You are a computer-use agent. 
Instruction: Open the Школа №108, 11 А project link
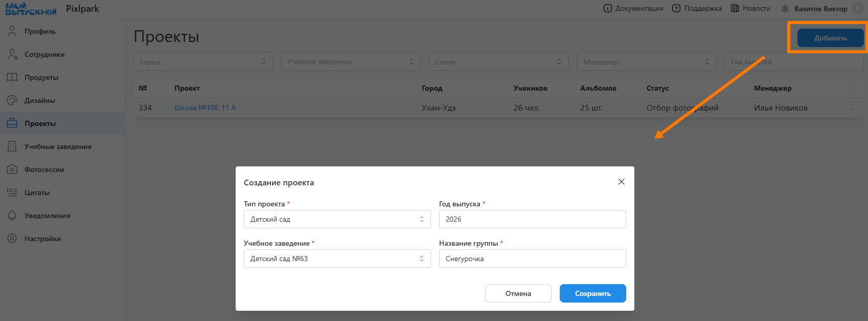[205, 108]
